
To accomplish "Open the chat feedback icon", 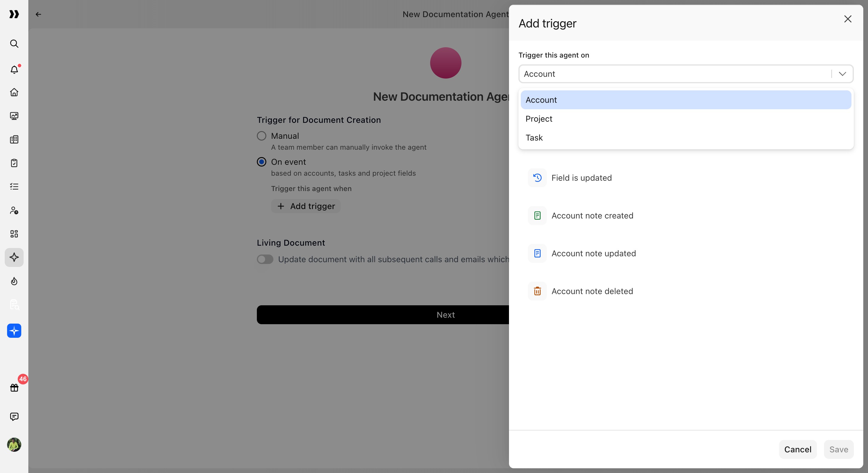I will pos(14,416).
